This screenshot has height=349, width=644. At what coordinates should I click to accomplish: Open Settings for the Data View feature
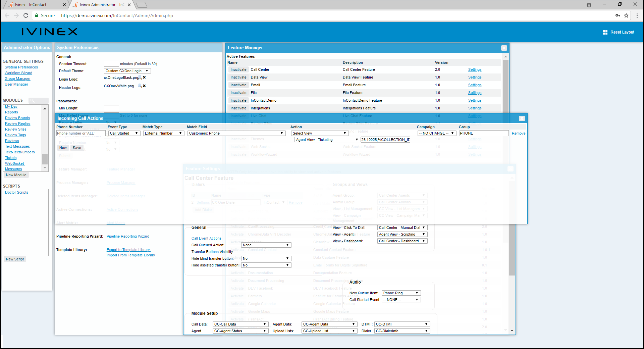pyautogui.click(x=475, y=78)
